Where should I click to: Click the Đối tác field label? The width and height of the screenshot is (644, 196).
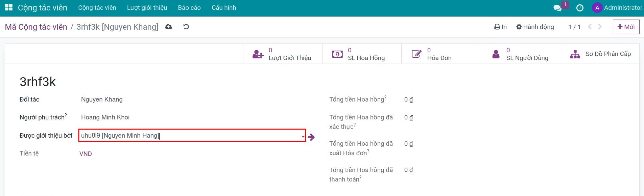click(29, 100)
